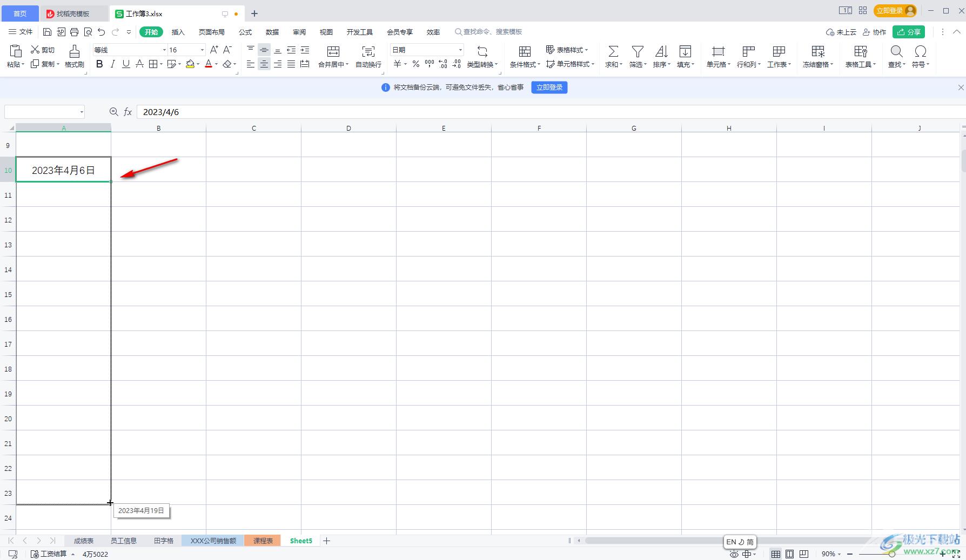Image resolution: width=966 pixels, height=560 pixels.
Task: Click the Filter (筛选) funnel icon
Action: 638,51
